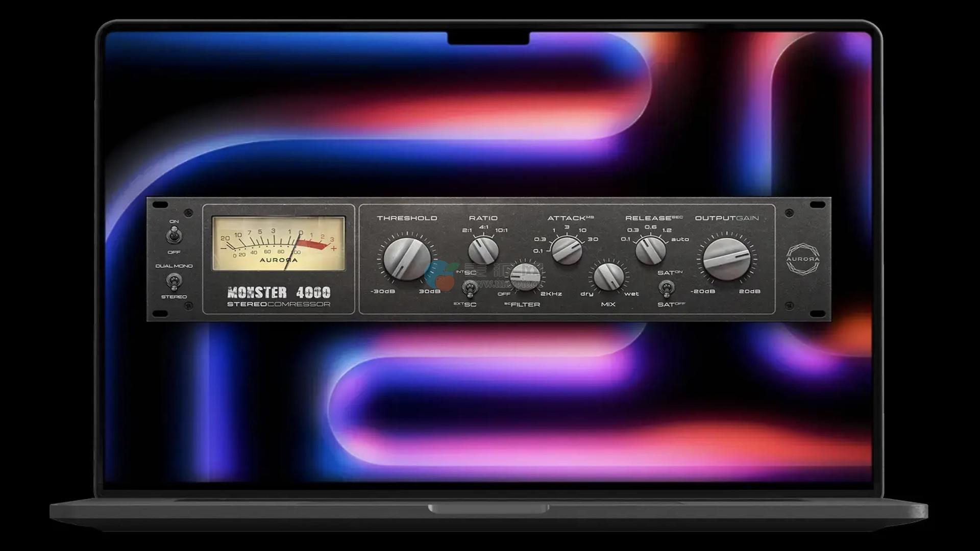Image resolution: width=980 pixels, height=551 pixels.
Task: Click the OUTPUTGAIN heading label
Action: tap(727, 218)
